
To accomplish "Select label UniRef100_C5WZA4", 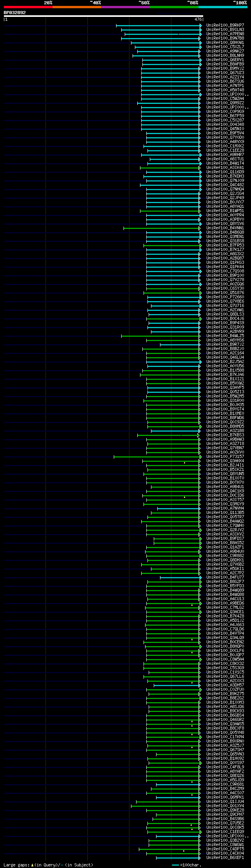I will point(225,98).
